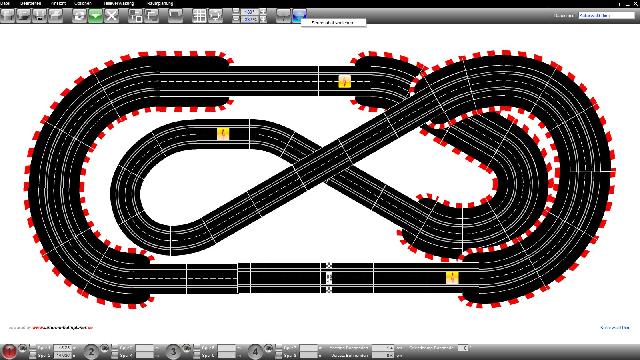Select the lane 4 round button
Image resolution: width=640 pixels, height=360 pixels.
click(x=255, y=351)
